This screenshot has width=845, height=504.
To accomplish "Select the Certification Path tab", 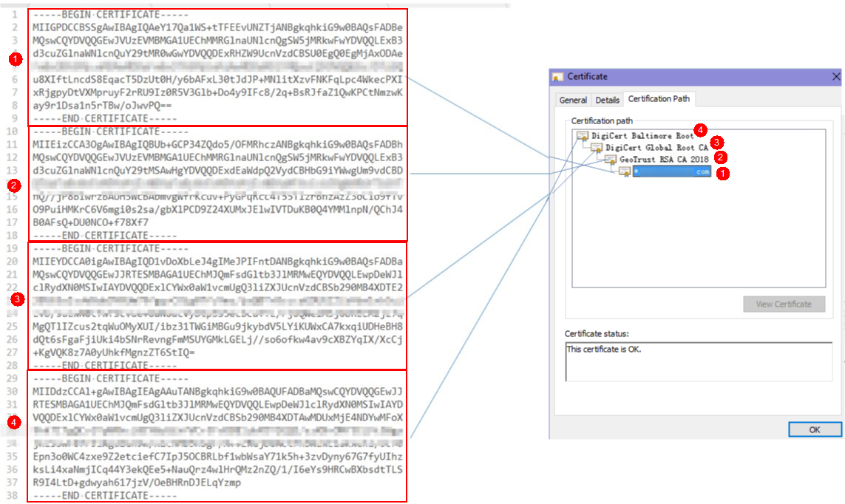I will tap(659, 99).
